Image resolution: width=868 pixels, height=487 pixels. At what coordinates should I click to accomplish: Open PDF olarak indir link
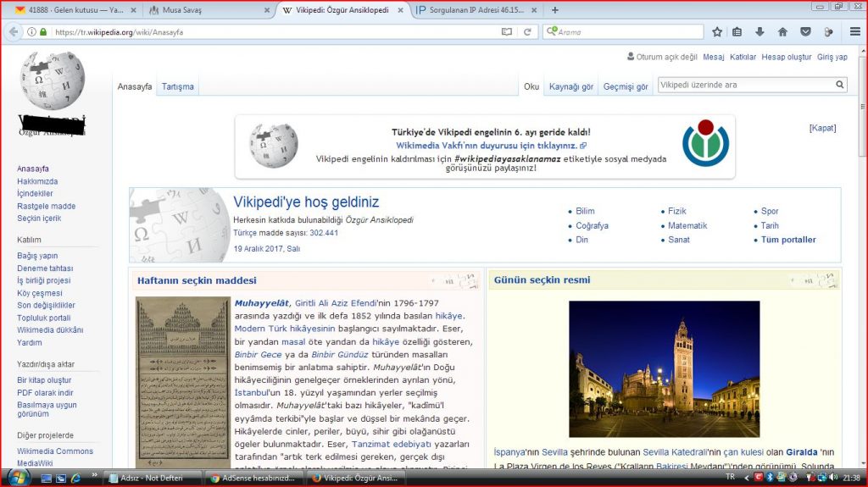pyautogui.click(x=45, y=392)
